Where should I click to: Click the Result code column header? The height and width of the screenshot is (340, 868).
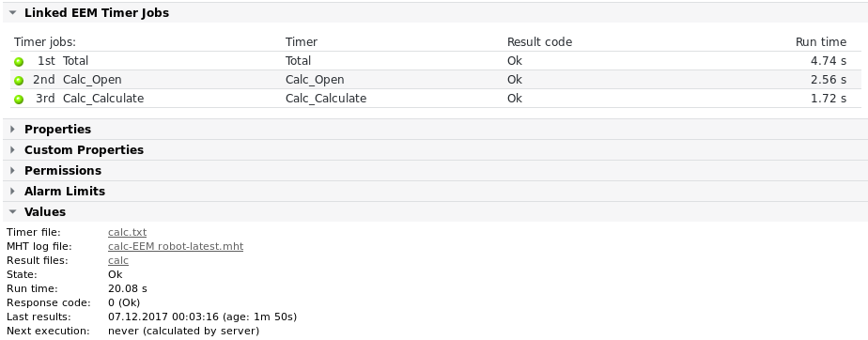(539, 42)
